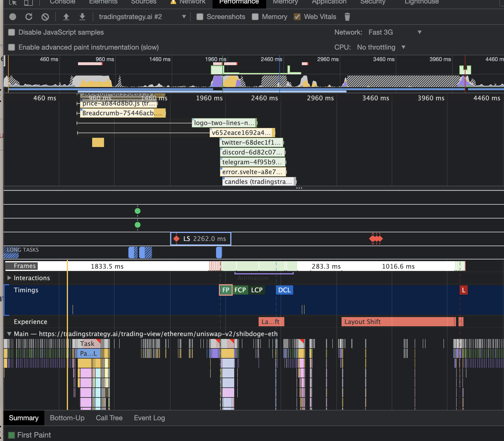Select the Bottom-Up tab
The width and height of the screenshot is (504, 441).
(x=67, y=418)
